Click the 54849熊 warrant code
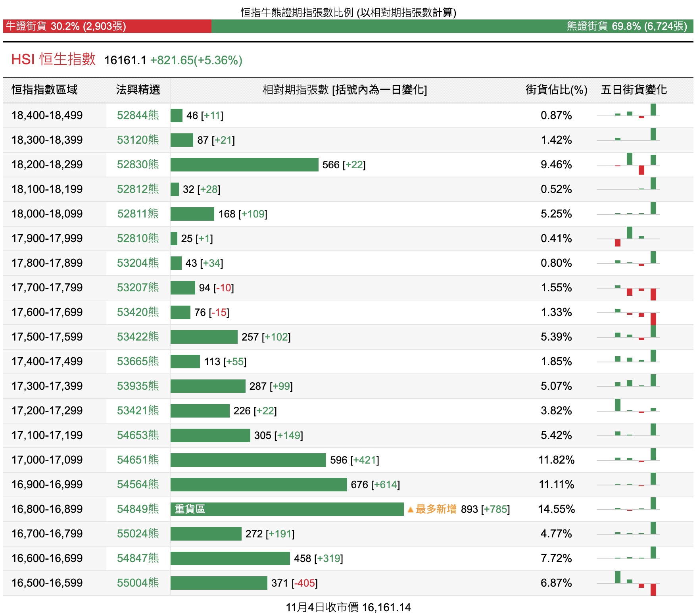This screenshot has height=616, width=699. [138, 509]
